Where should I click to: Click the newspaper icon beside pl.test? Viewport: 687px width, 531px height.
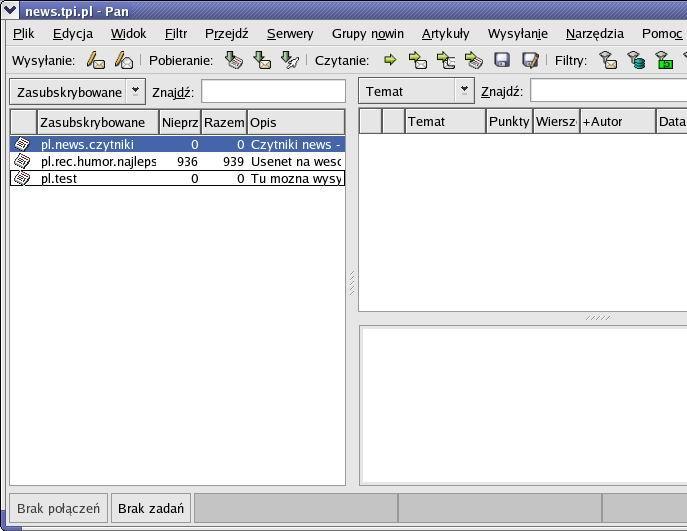point(23,179)
